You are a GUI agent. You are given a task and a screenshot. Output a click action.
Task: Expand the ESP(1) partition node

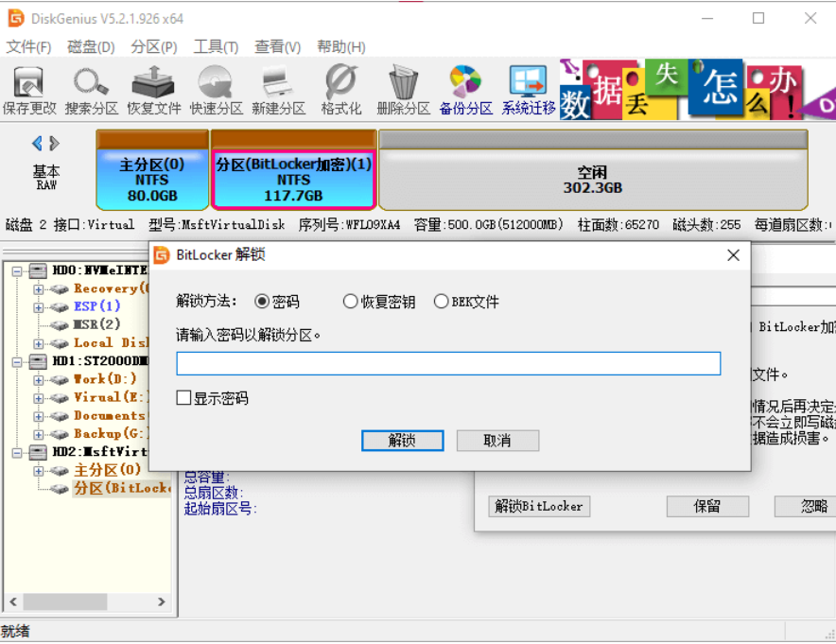pyautogui.click(x=39, y=307)
